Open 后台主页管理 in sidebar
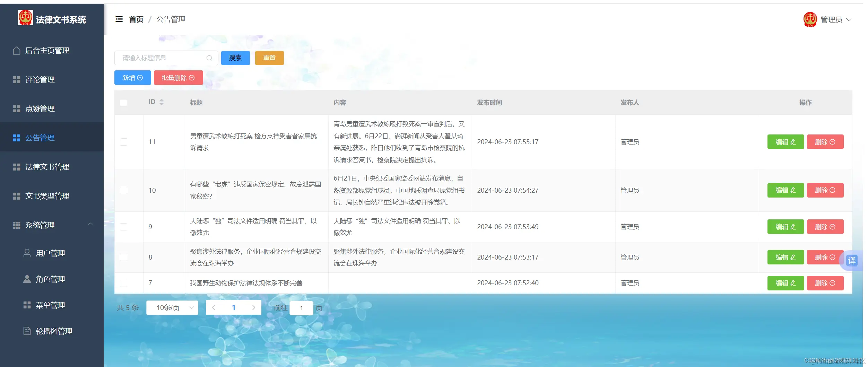Screen dimensions: 868x367 (x=52, y=51)
